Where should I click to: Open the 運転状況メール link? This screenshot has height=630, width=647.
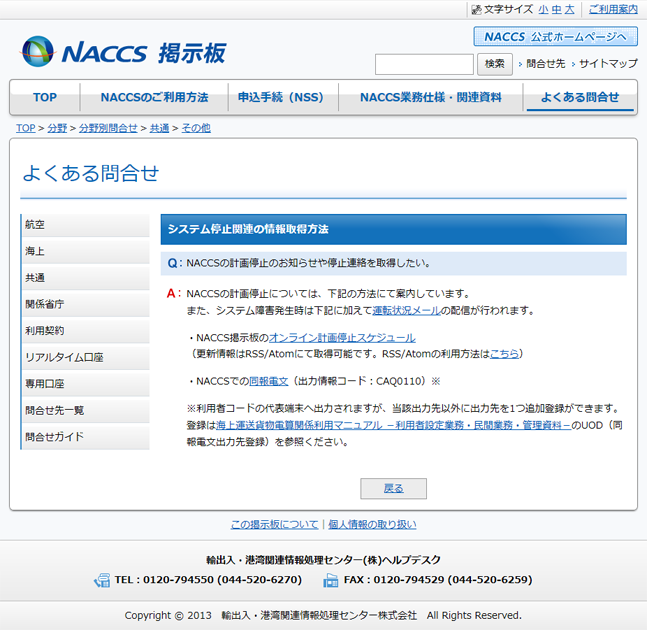pos(406,311)
